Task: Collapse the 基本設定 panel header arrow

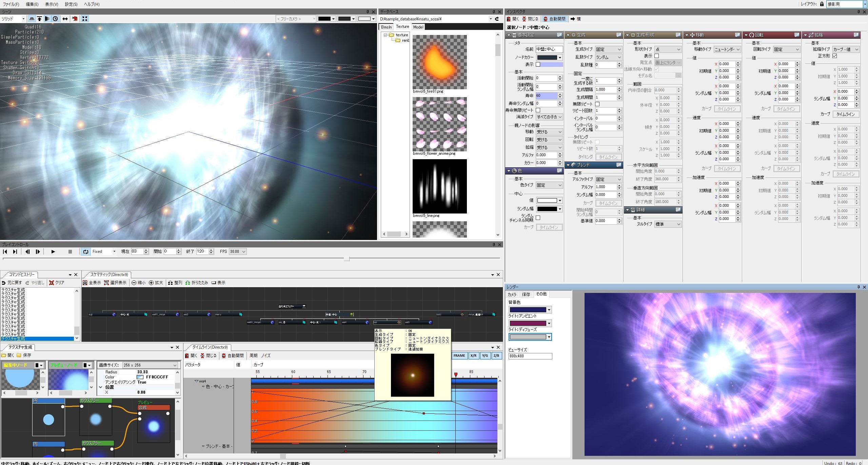Action: click(509, 35)
